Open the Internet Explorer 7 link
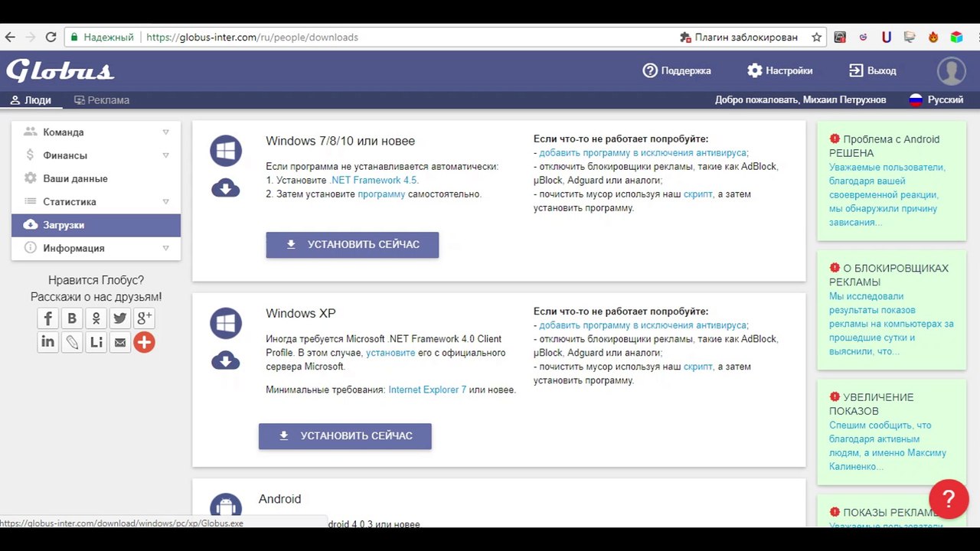This screenshot has width=980, height=551. pyautogui.click(x=427, y=390)
